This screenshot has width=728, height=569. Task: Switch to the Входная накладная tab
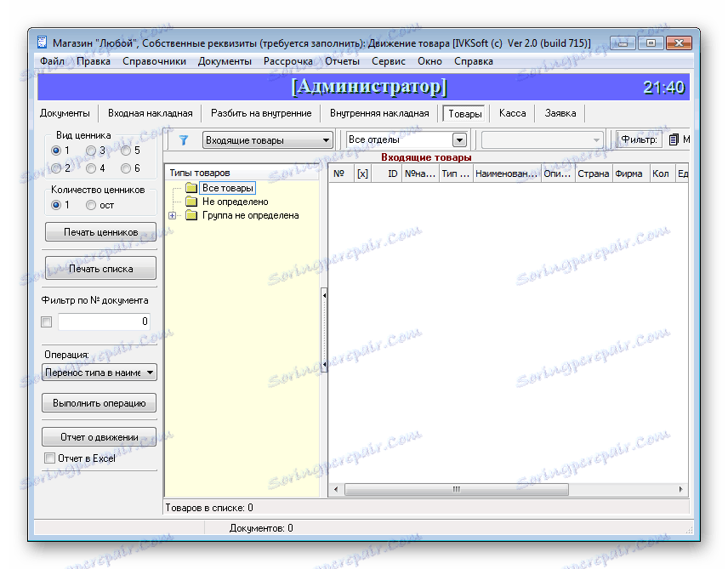click(x=150, y=113)
